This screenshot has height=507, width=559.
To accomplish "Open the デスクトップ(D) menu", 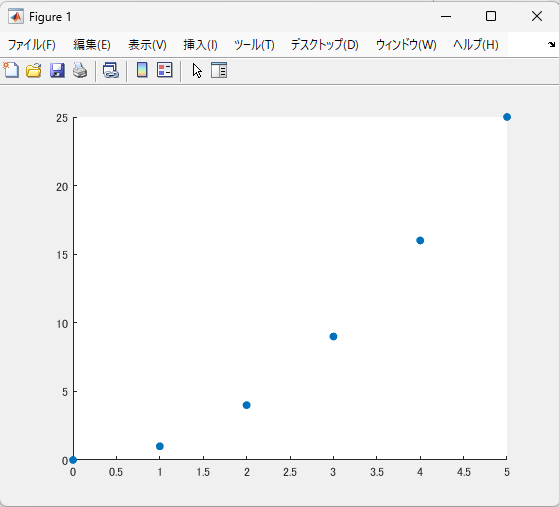I will [325, 45].
